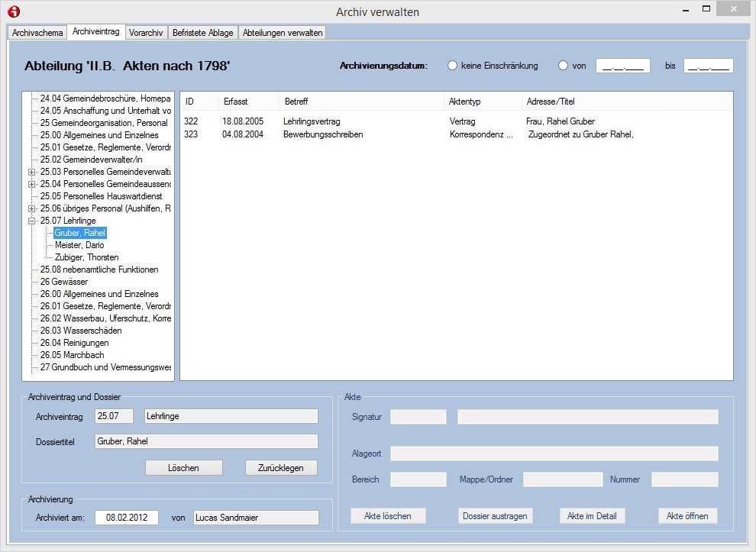Expand 25.03 Personelles Gemeindeverwaltung node
756x552 pixels.
coord(31,172)
